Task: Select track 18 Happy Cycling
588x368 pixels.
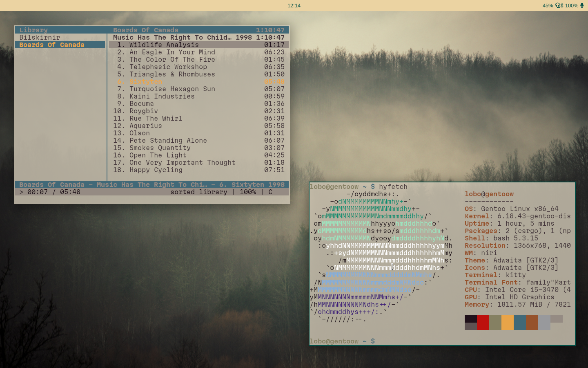Action: click(199, 170)
